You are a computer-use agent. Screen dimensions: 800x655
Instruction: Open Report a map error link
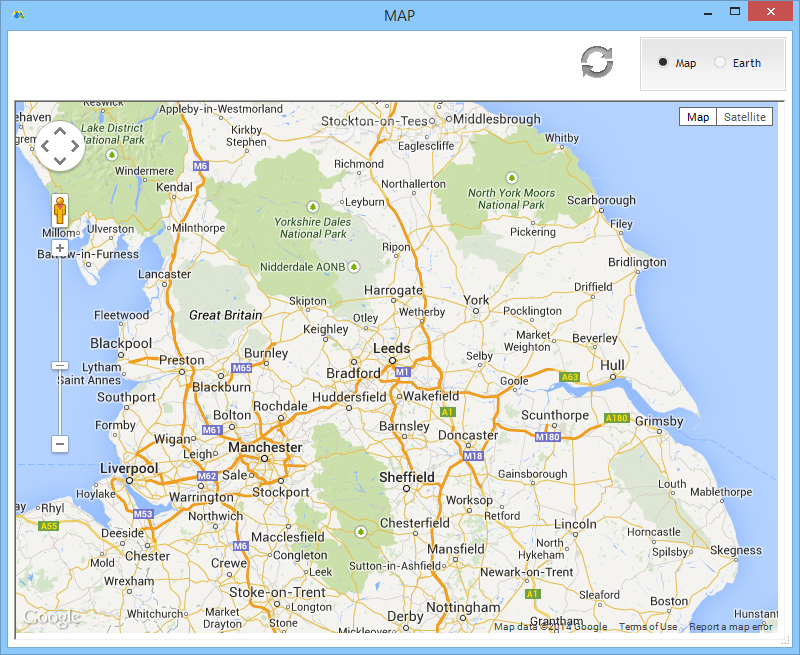[731, 626]
